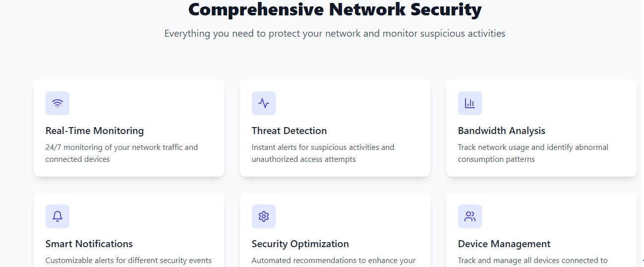The width and height of the screenshot is (644, 267).
Task: Select the users icon above Device Management
Action: [x=470, y=216]
